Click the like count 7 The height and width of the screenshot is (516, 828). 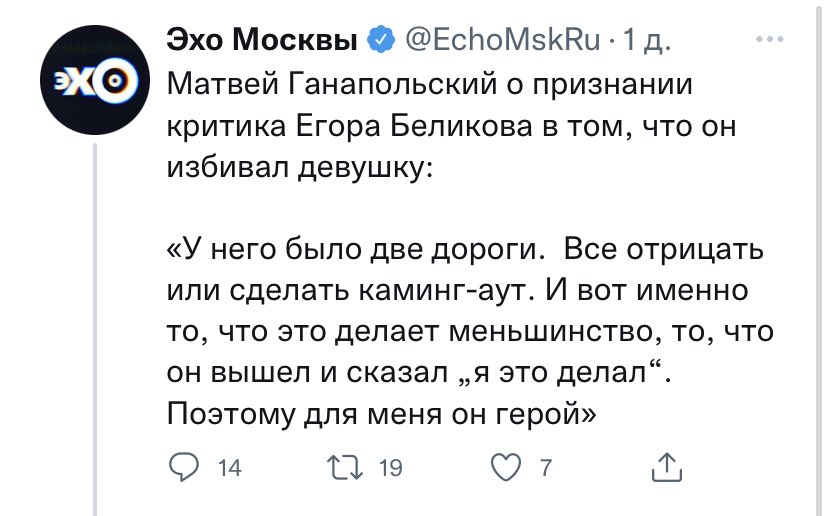pyautogui.click(x=545, y=467)
